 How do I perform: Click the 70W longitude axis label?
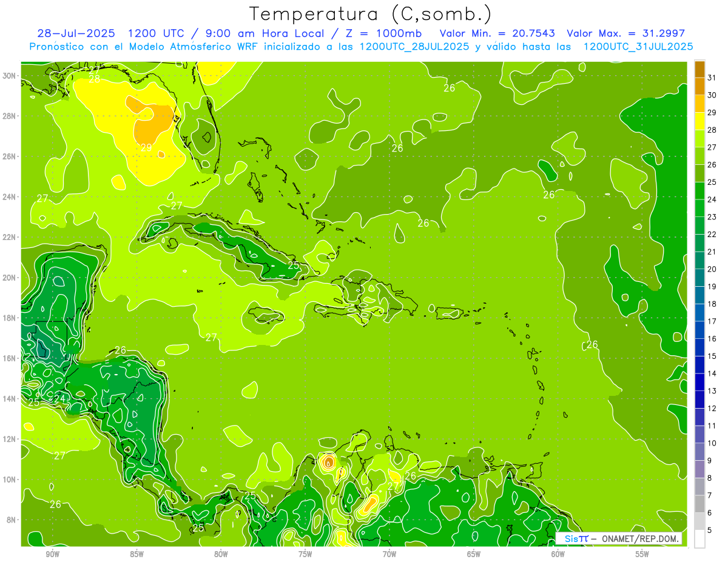click(x=389, y=555)
